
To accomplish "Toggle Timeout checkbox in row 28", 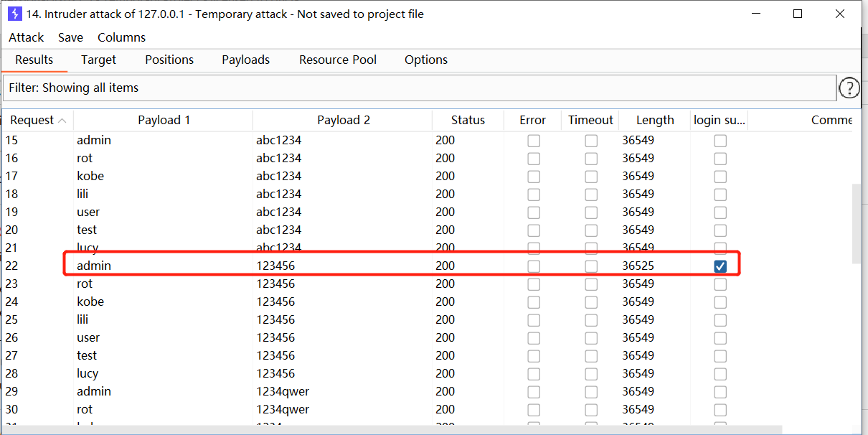I will click(x=591, y=374).
